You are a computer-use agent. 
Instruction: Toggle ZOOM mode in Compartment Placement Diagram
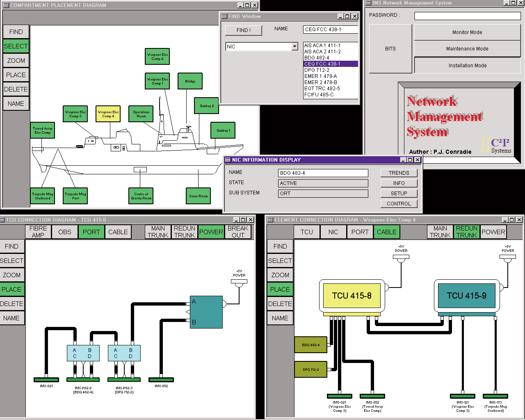(x=16, y=61)
